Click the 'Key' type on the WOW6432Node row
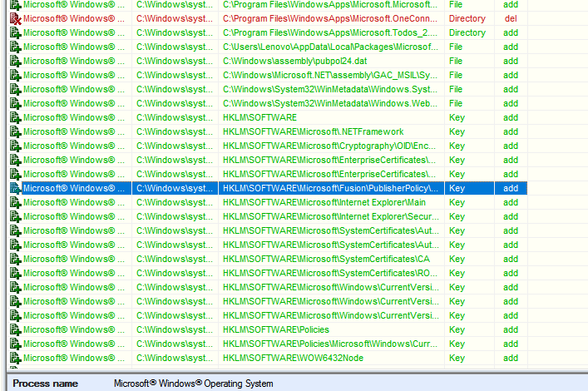 [457, 358]
